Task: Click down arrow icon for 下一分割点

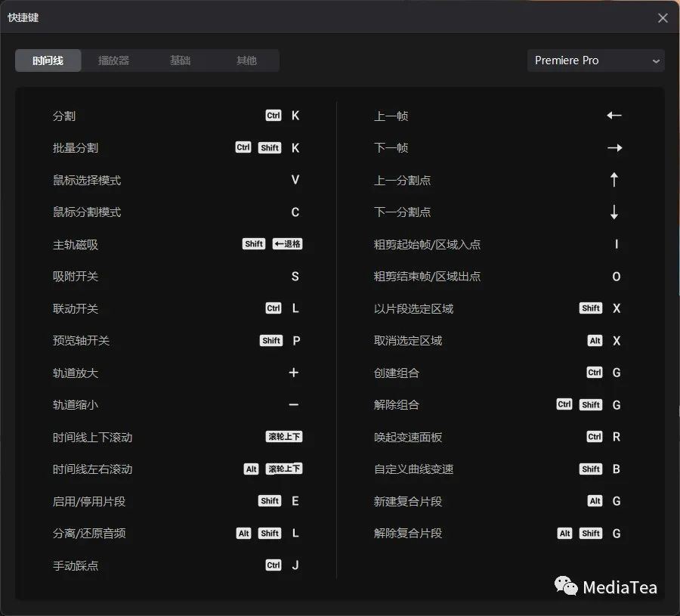Action: point(614,212)
